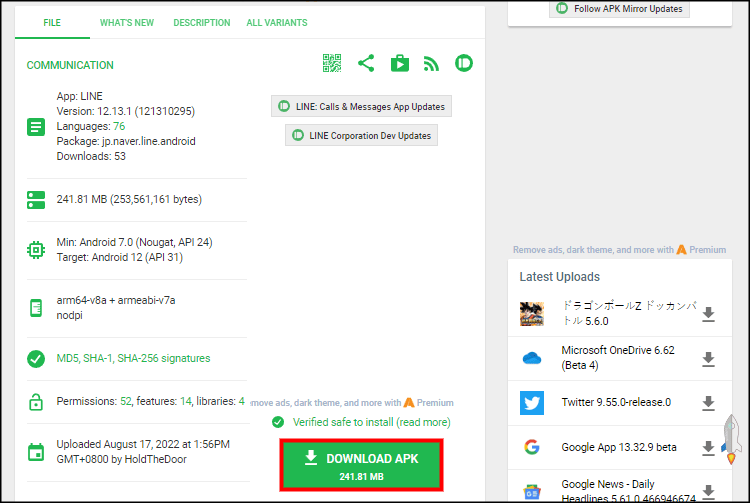Click the RSS feed icon

tap(431, 64)
